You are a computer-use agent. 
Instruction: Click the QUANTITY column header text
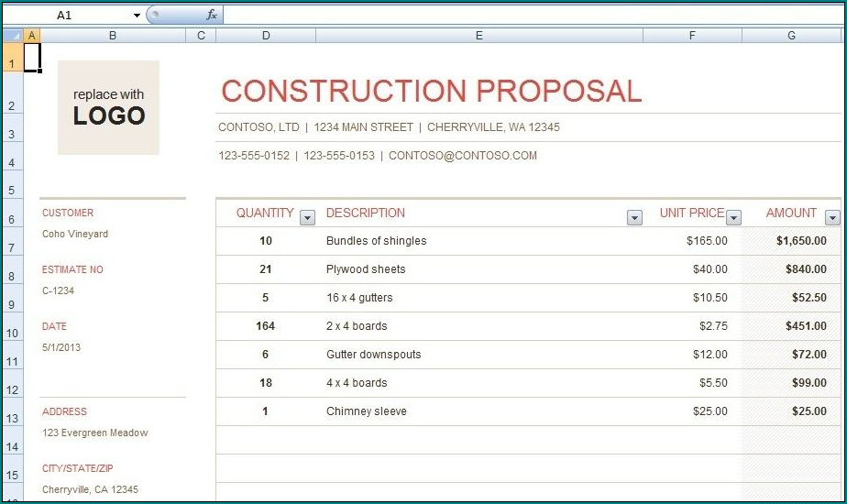[265, 213]
